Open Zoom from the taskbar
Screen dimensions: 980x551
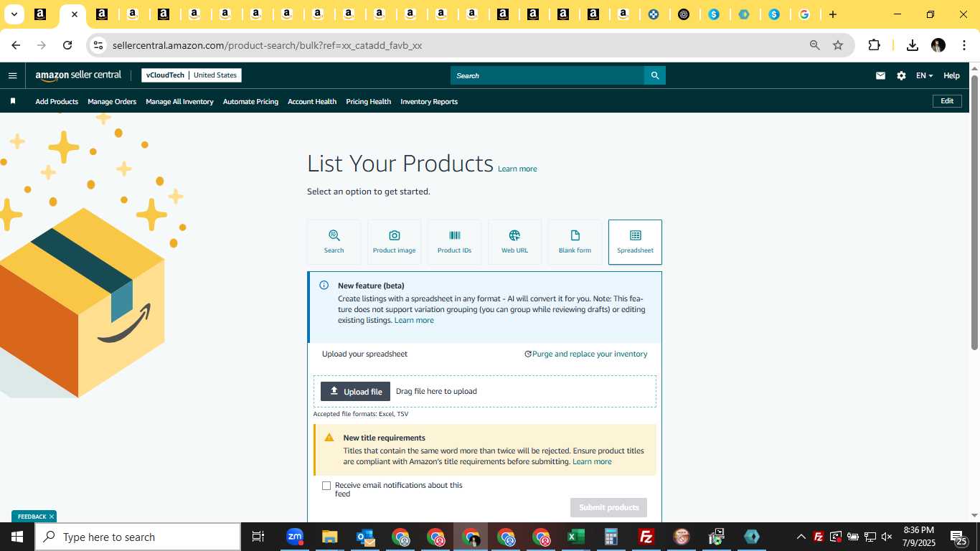(295, 537)
